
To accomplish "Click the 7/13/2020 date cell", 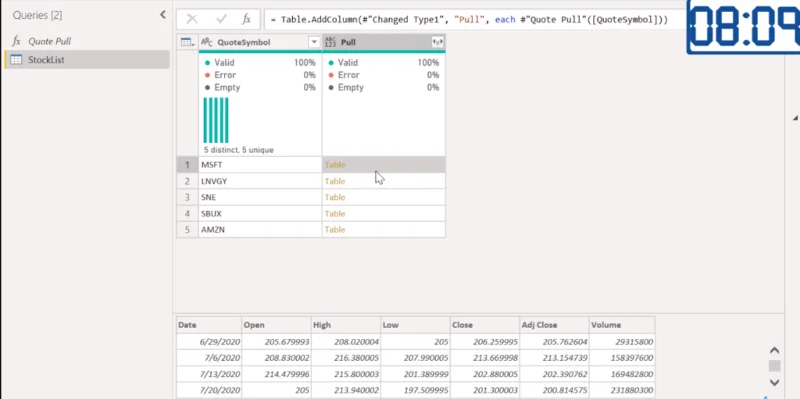I will coord(209,374).
